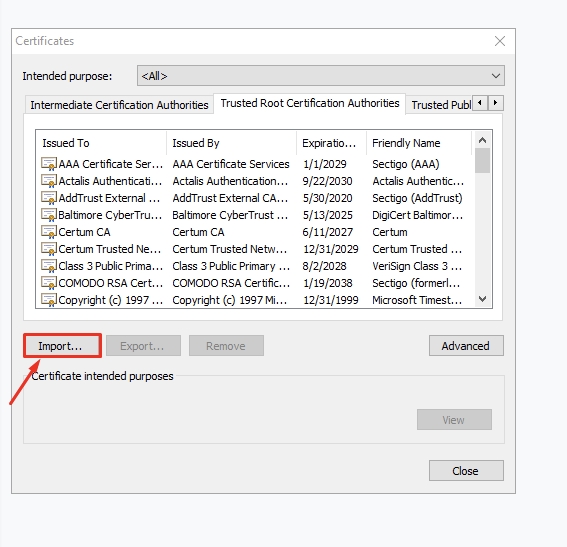Select Trusted Root Certification Authorities tab

click(x=310, y=103)
